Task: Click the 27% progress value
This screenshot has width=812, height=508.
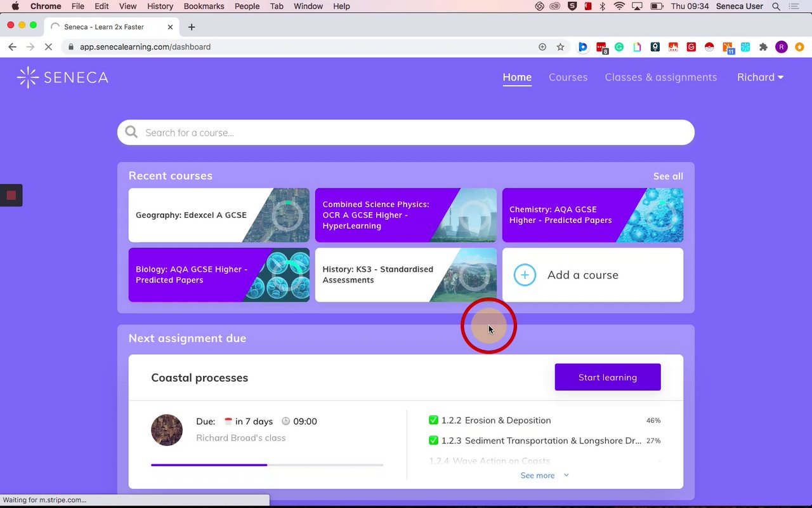Action: [x=653, y=441]
